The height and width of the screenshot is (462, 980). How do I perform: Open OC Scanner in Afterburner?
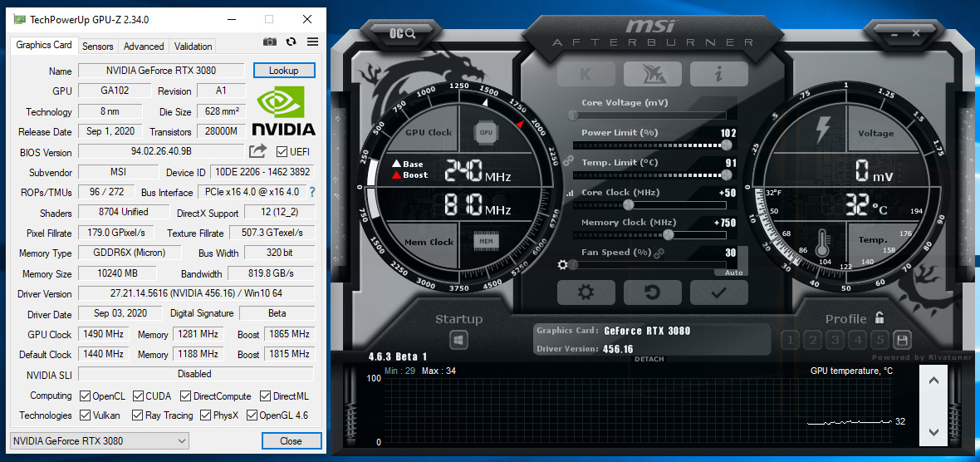tap(403, 34)
